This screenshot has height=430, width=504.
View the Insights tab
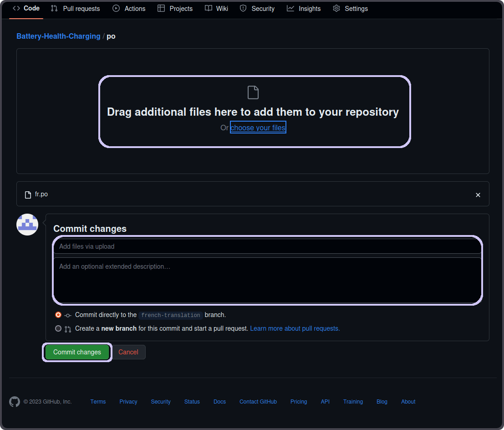coord(304,9)
